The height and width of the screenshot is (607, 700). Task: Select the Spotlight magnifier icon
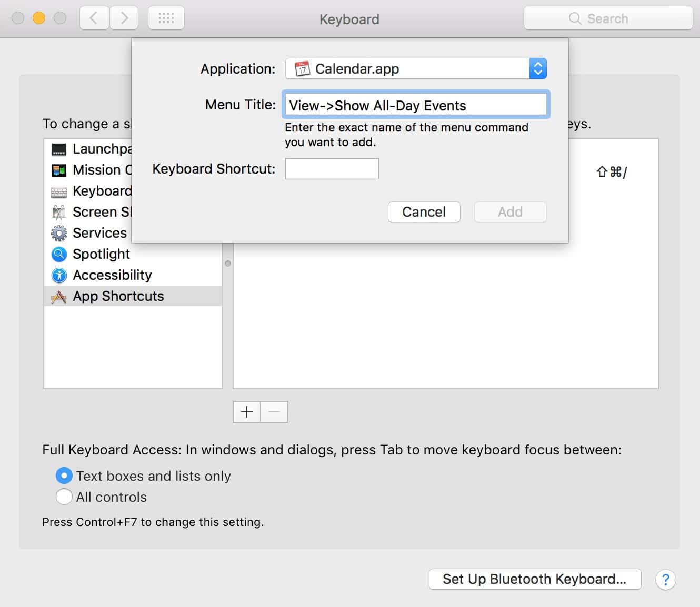tap(59, 254)
